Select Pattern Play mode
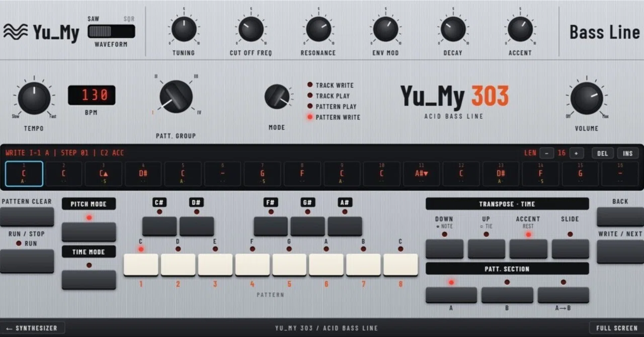Viewport: 644px width, 337px height. (x=332, y=106)
